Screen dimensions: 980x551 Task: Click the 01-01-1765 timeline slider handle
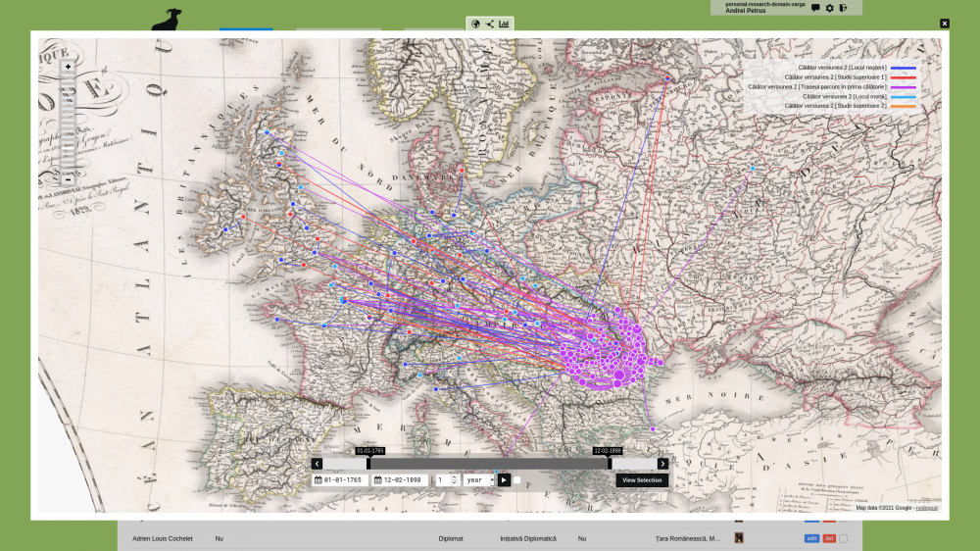pyautogui.click(x=369, y=463)
